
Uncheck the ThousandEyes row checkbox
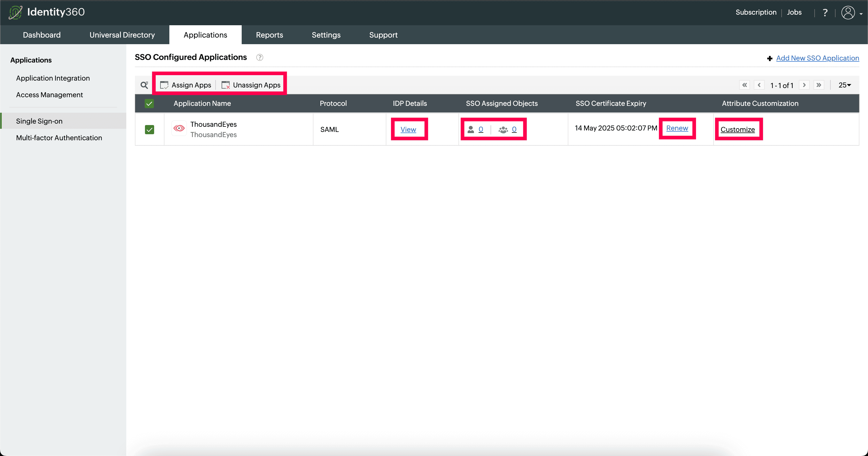click(x=149, y=129)
